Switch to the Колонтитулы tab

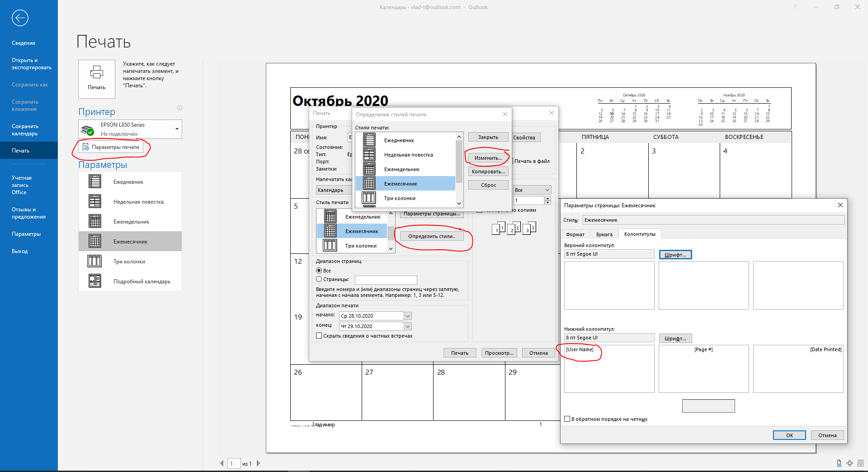(x=640, y=234)
